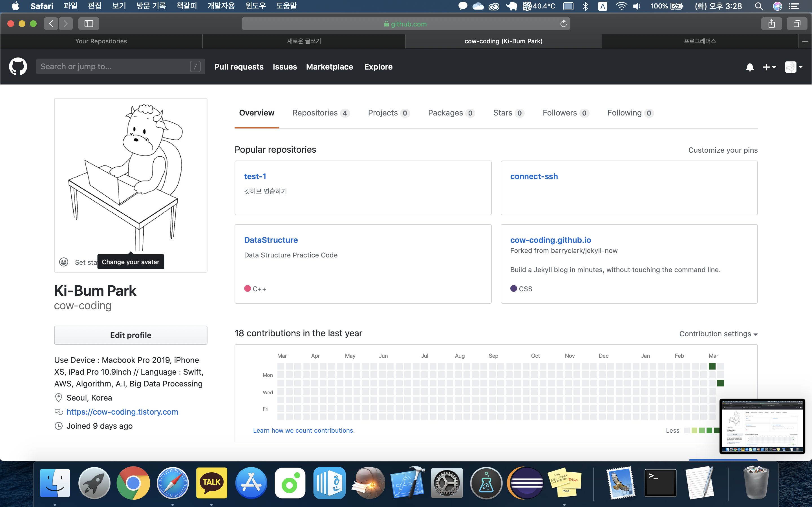Click the GitHub Octocat home logo
This screenshot has height=507, width=812.
pos(18,66)
